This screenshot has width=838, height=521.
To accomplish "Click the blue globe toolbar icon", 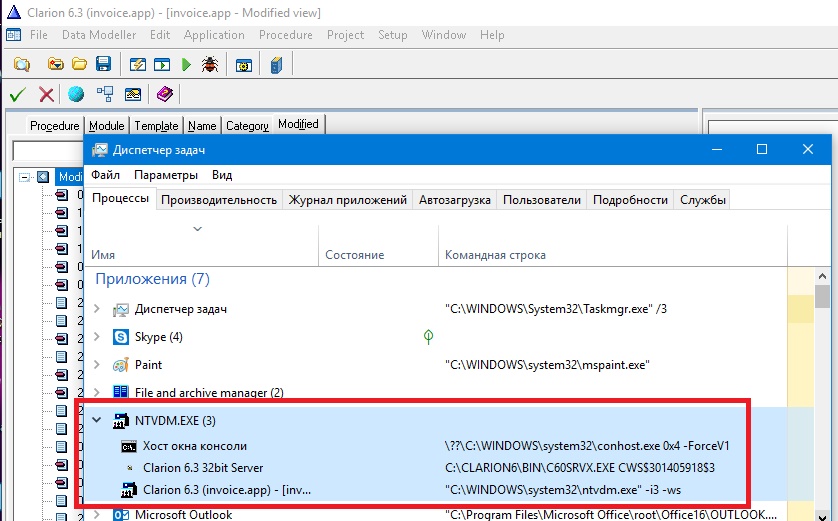I will point(76,95).
